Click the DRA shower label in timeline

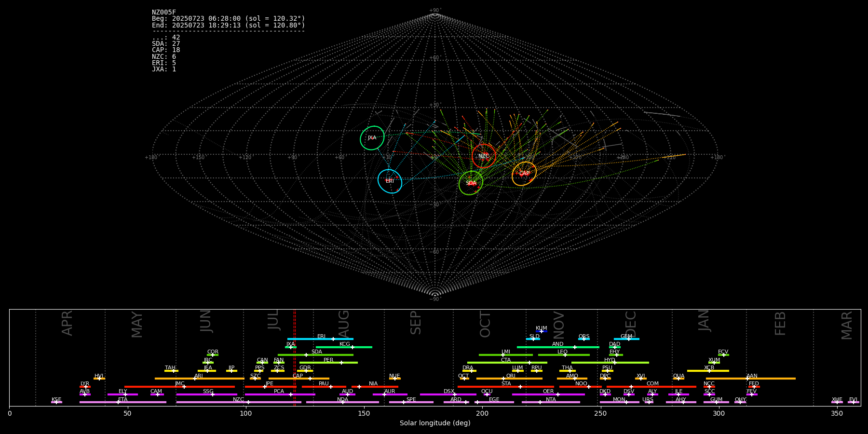pos(468,368)
